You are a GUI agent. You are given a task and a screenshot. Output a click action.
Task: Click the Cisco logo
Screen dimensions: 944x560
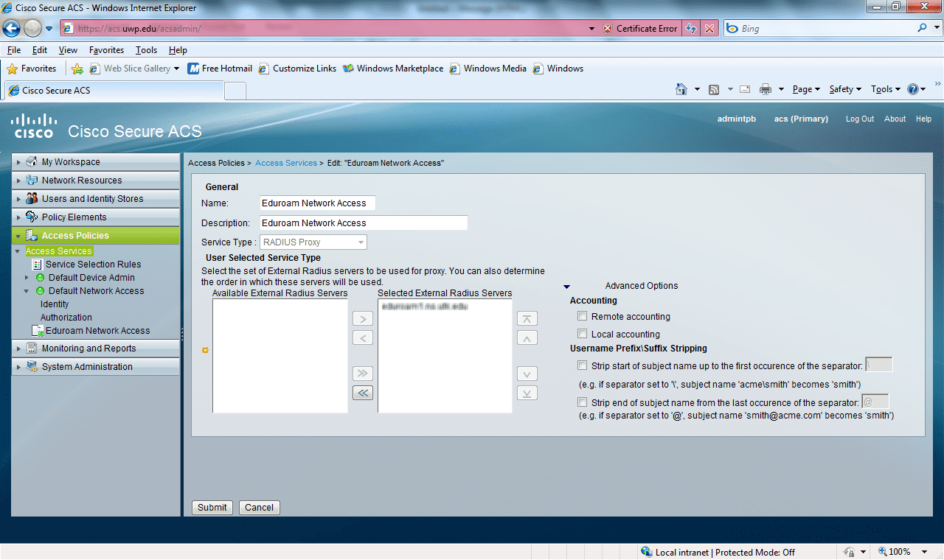point(34,126)
